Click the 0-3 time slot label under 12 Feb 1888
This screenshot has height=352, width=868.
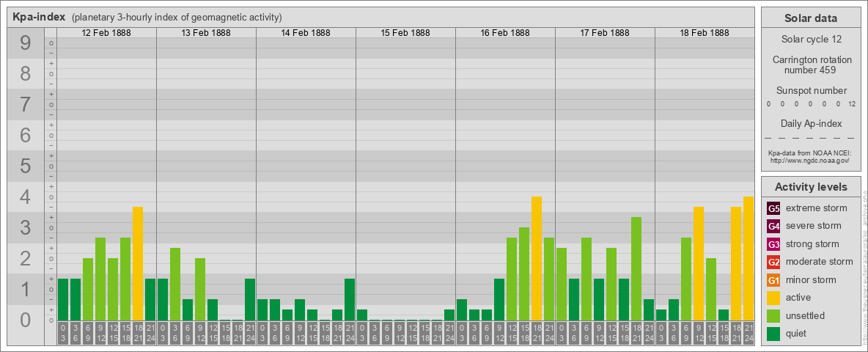click(x=63, y=333)
